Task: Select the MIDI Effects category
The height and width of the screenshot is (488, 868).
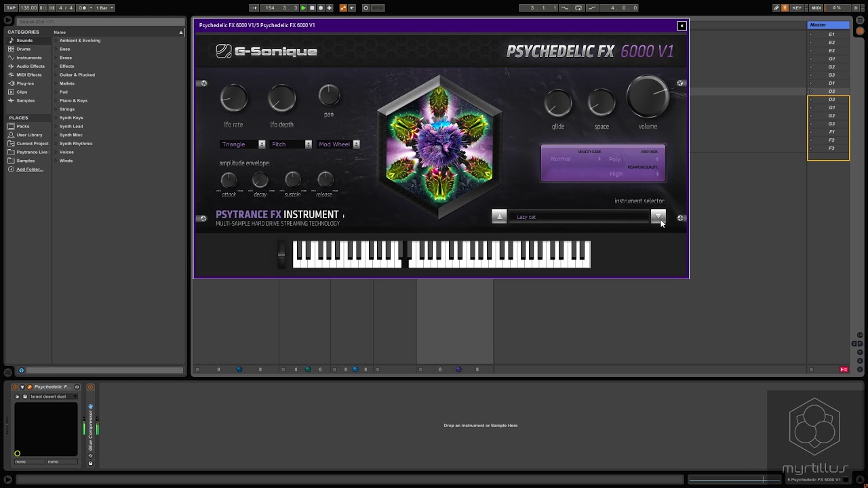Action: coord(29,75)
